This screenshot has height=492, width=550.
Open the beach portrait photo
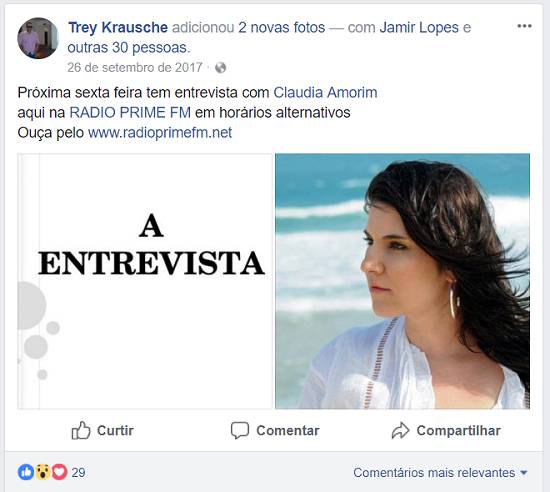point(402,281)
